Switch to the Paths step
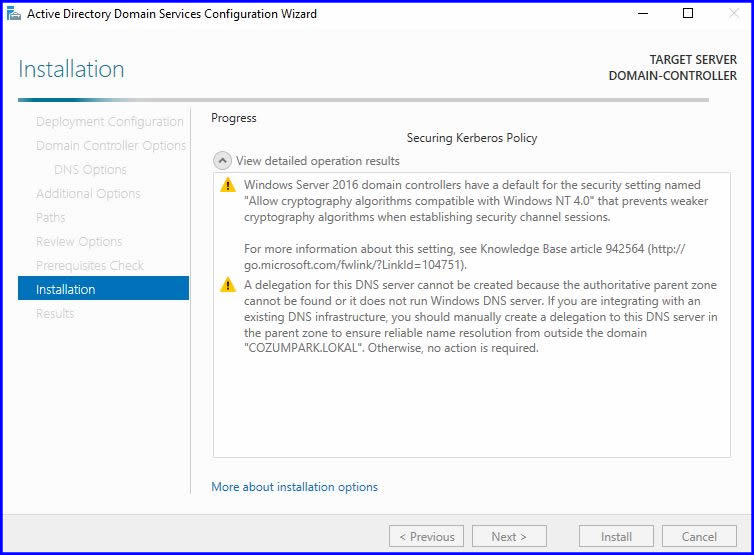 point(51,218)
